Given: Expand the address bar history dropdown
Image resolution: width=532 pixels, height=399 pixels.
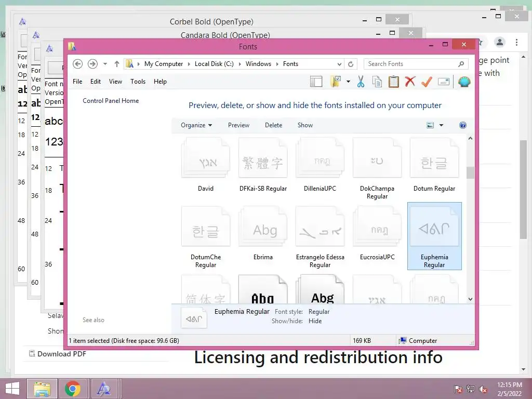Looking at the screenshot, I should point(339,64).
